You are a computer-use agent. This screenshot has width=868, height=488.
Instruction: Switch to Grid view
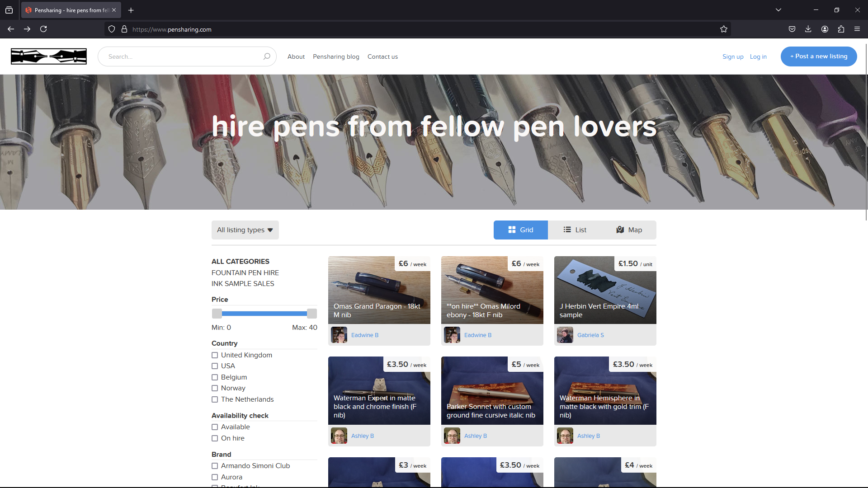pyautogui.click(x=520, y=230)
